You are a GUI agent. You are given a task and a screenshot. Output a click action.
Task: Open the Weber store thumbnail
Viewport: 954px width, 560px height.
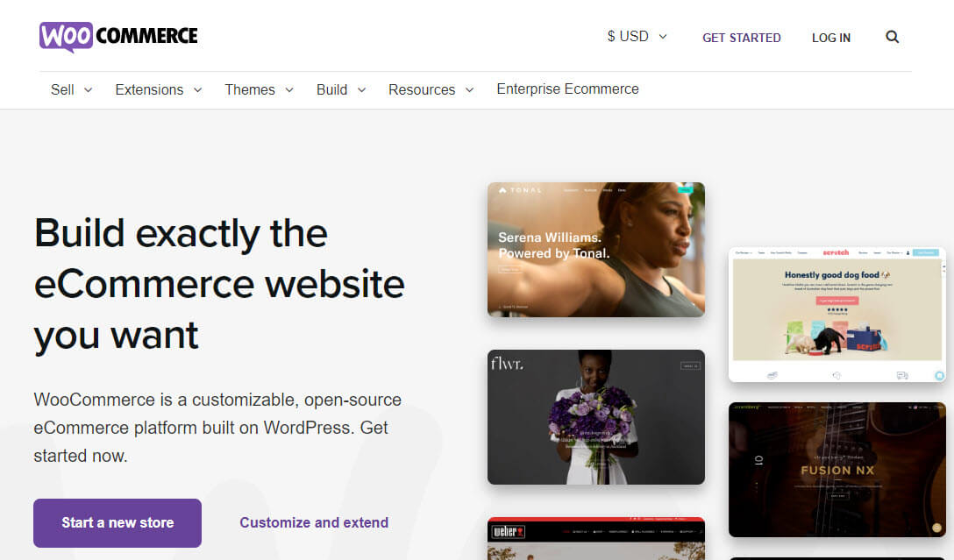tap(596, 539)
